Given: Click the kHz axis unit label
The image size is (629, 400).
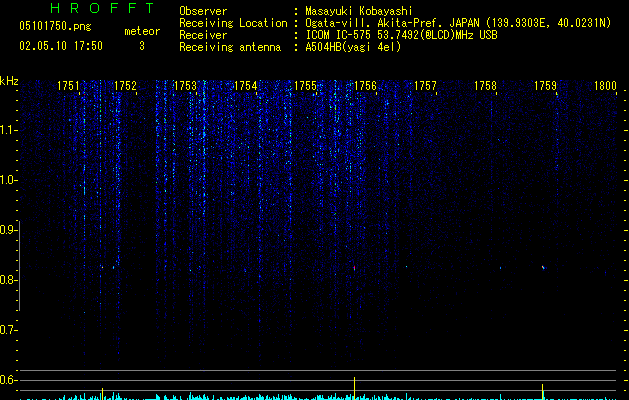Looking at the screenshot, I should coord(9,81).
